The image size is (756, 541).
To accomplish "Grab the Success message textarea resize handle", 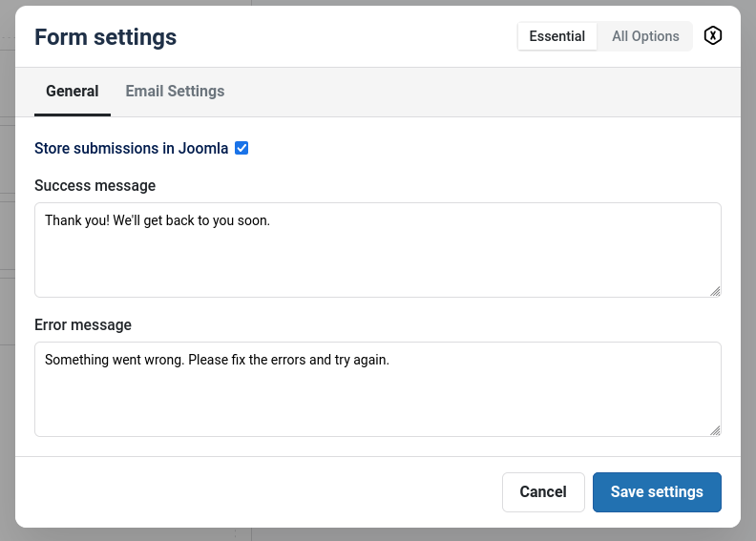I will [x=715, y=291].
